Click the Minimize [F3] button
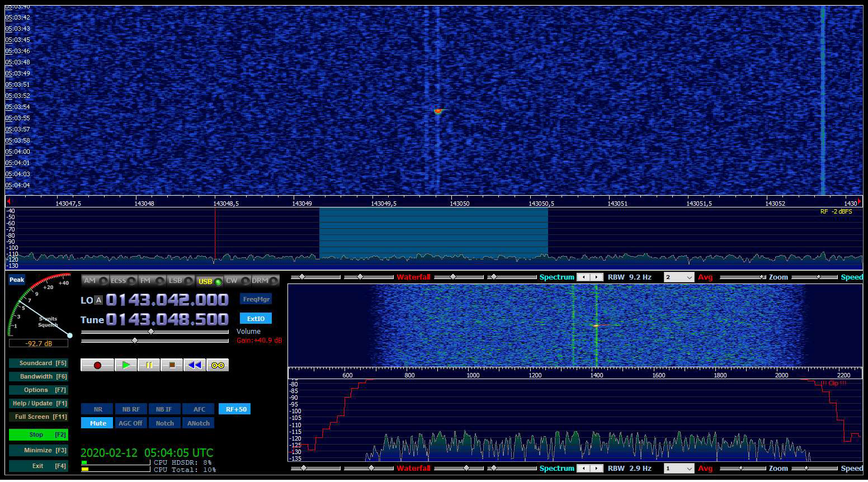This screenshot has width=868, height=482. 38,450
